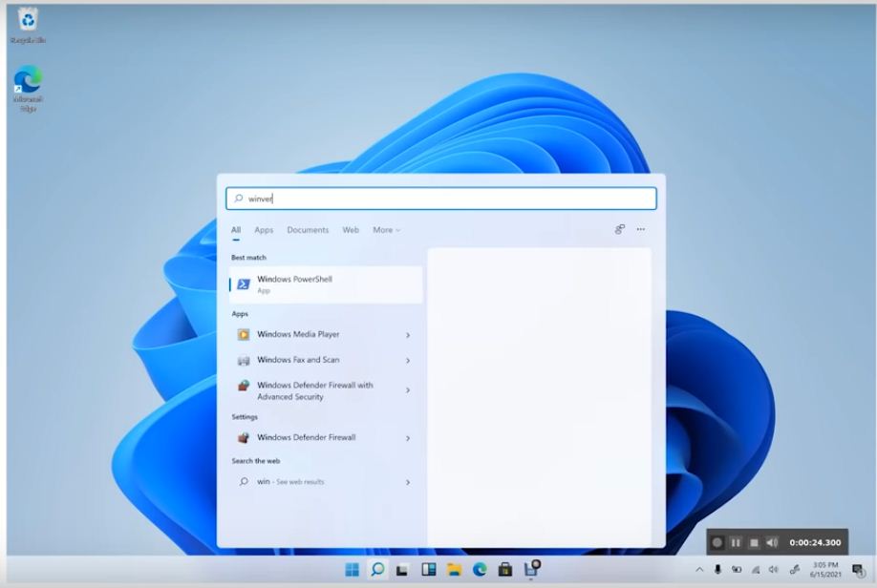Open Microsoft Store from the taskbar
877x588 pixels.
pyautogui.click(x=505, y=570)
